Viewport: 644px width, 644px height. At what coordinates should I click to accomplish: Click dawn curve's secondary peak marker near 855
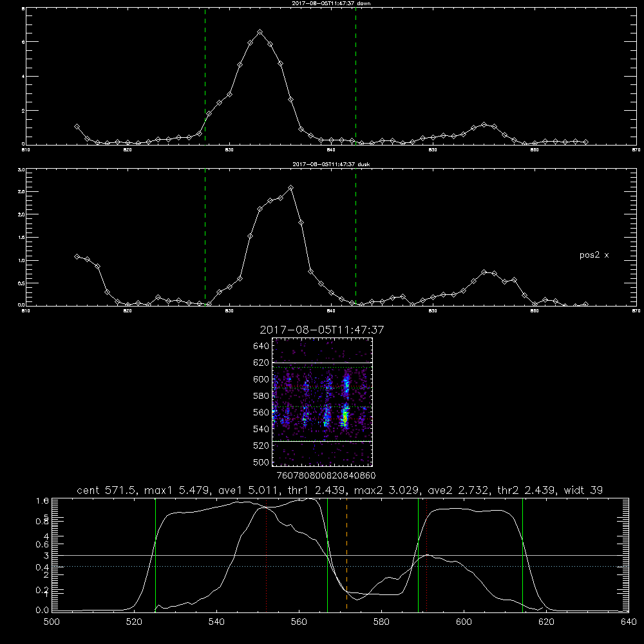(484, 124)
